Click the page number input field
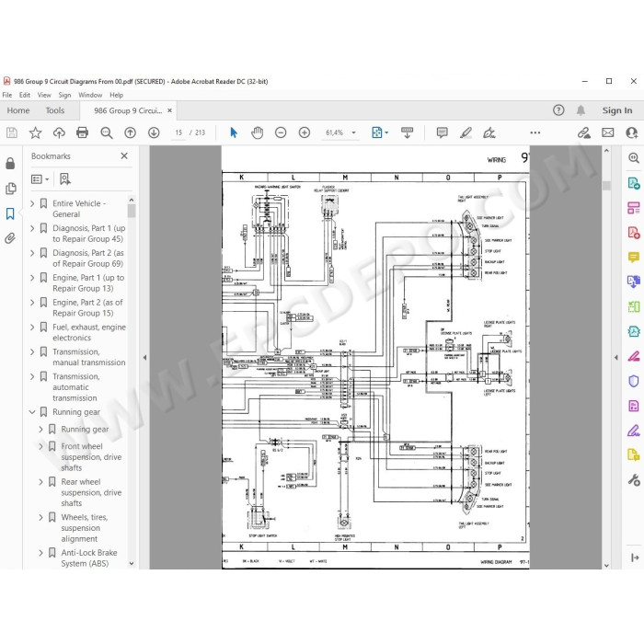Screen dimensions: 644x644 coord(178,132)
